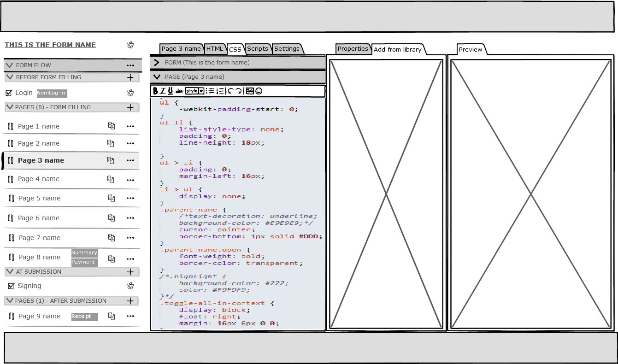The image size is (618, 364).
Task: Uncheck the Login checkbox
Action: click(x=9, y=93)
